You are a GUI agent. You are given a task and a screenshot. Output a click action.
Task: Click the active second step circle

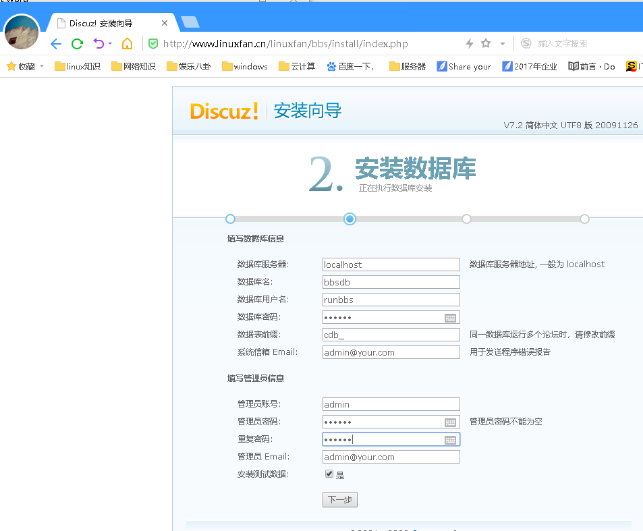click(x=350, y=219)
